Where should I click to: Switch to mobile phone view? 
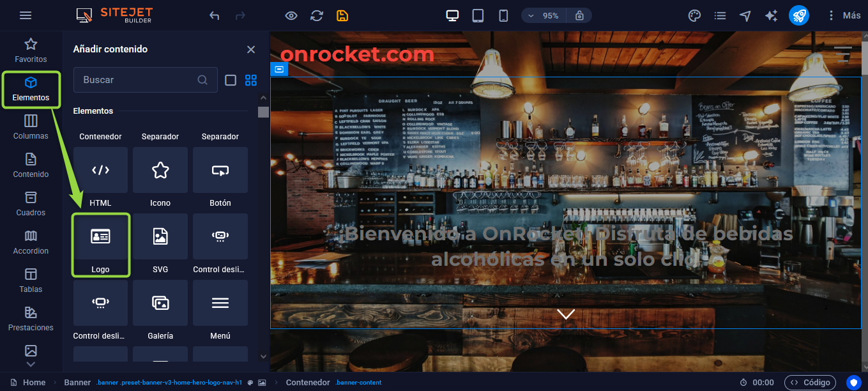click(x=503, y=15)
